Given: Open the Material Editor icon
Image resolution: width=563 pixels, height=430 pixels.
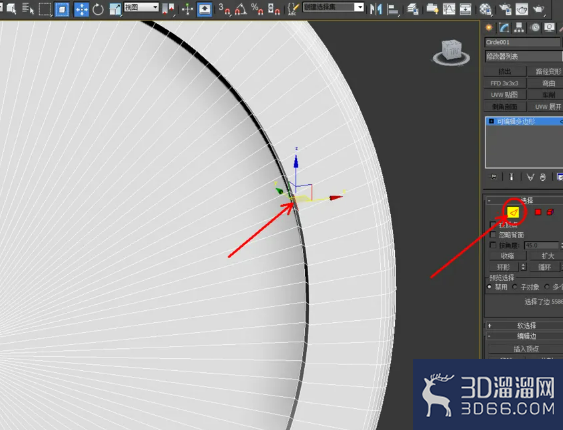Looking at the screenshot, I should (485, 9).
